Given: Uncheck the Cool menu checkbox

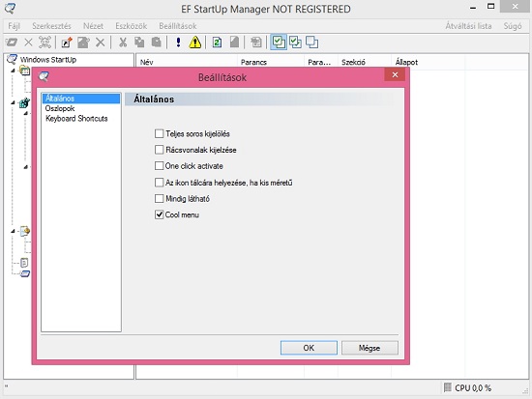Looking at the screenshot, I should (x=160, y=214).
